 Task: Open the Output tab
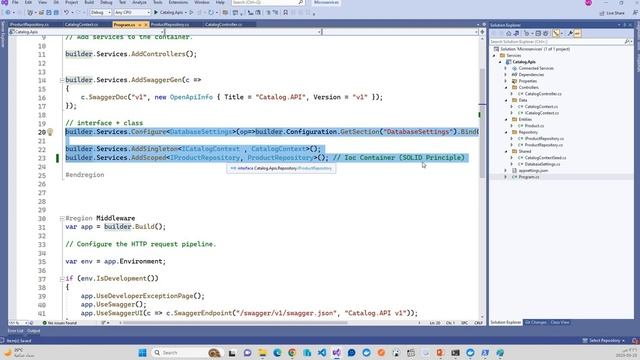[x=33, y=331]
